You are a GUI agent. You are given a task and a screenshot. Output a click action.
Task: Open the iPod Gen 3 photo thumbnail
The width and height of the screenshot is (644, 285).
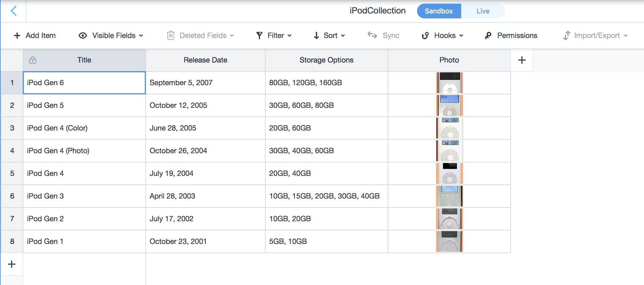449,196
